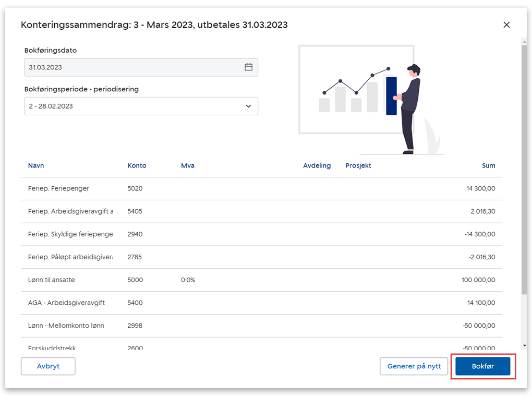The width and height of the screenshot is (532, 396).
Task: Select the Konto column header
Action: [137, 165]
